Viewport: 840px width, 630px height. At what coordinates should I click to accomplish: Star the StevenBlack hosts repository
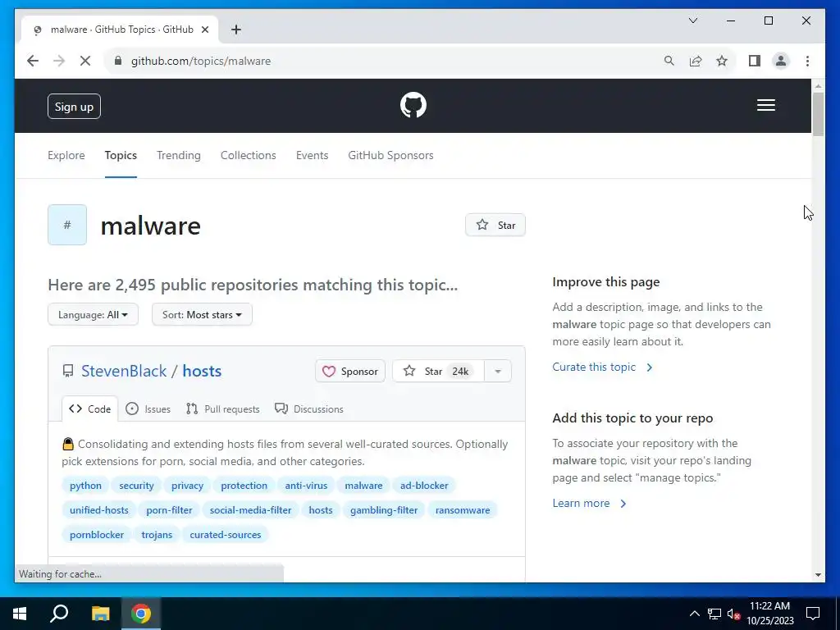coord(438,371)
